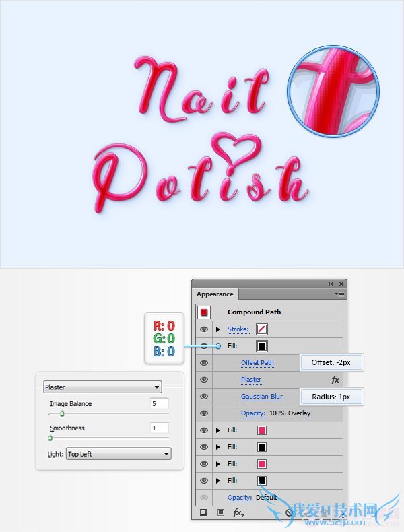The width and height of the screenshot is (404, 532).
Task: Open the Stroke link
Action: click(x=238, y=329)
